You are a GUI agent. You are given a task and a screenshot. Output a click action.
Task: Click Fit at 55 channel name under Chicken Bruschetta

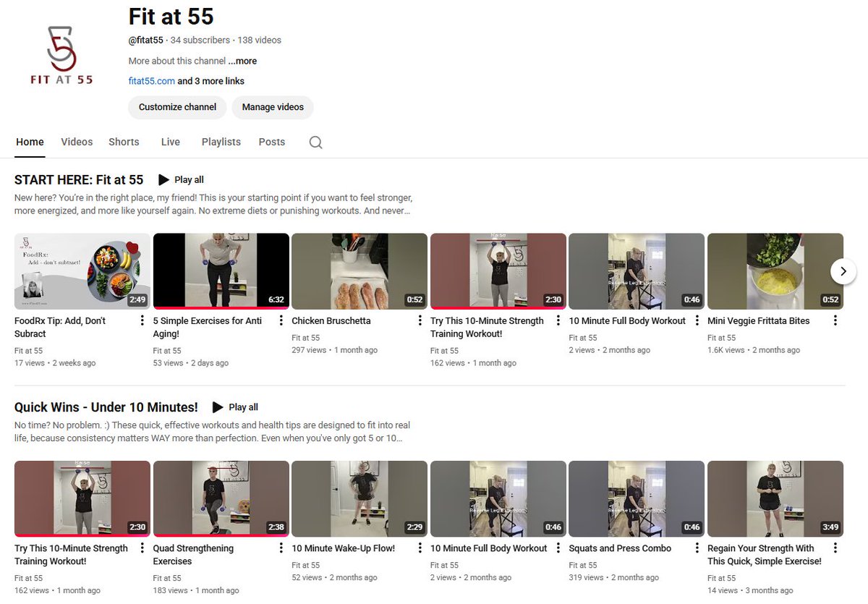coord(306,338)
